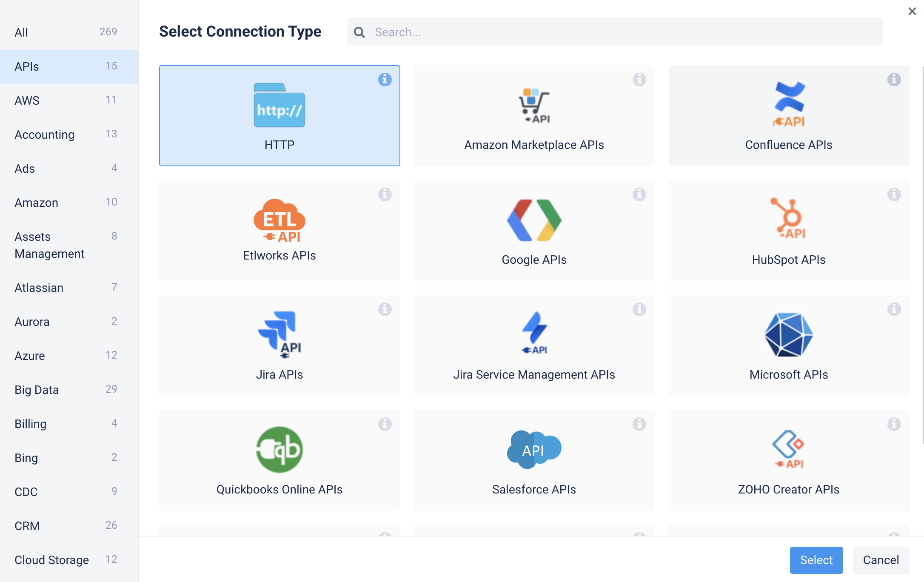Choose the Microsoft APIs polyhedron icon
924x582 pixels.
click(x=789, y=334)
